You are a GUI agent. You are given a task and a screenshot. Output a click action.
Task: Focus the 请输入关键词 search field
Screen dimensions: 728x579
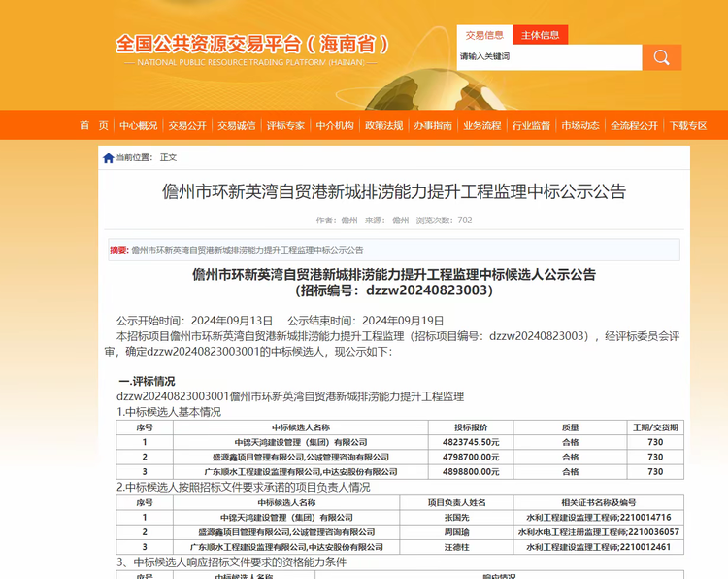click(549, 57)
